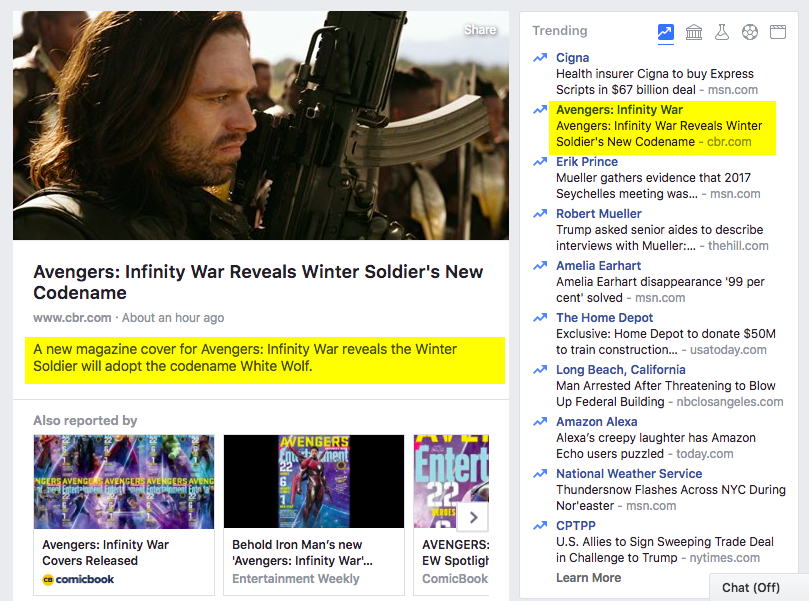Open the Politics trending category icon

pos(694,32)
